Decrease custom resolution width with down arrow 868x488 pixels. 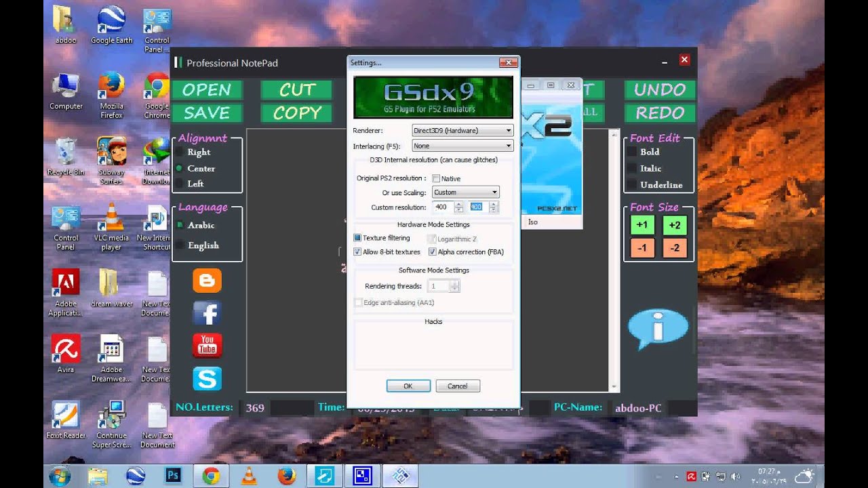tap(458, 210)
